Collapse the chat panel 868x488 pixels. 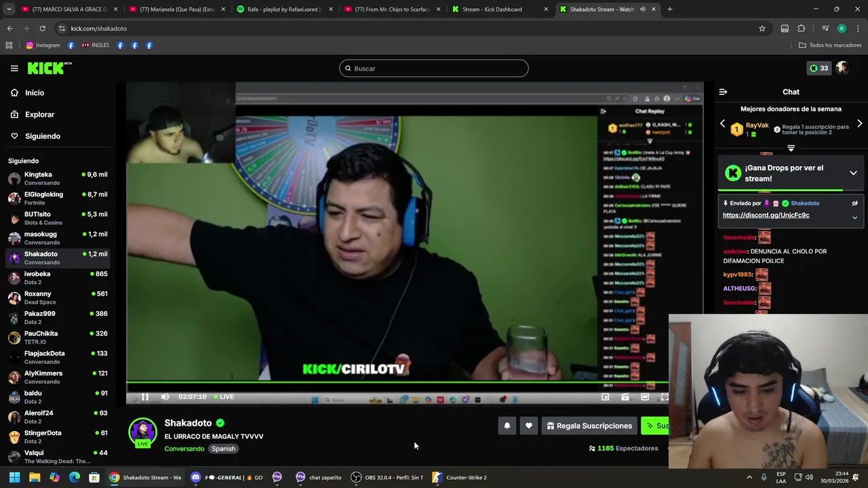723,92
